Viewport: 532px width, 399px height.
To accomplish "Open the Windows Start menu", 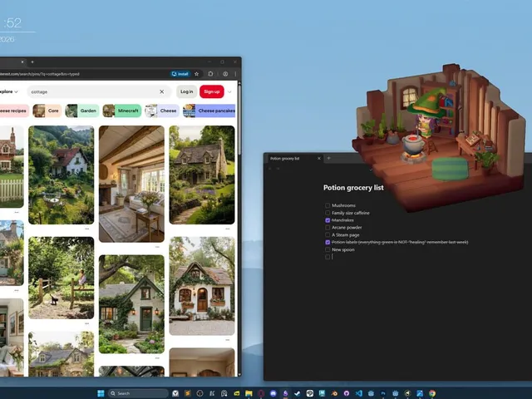I will point(101,393).
